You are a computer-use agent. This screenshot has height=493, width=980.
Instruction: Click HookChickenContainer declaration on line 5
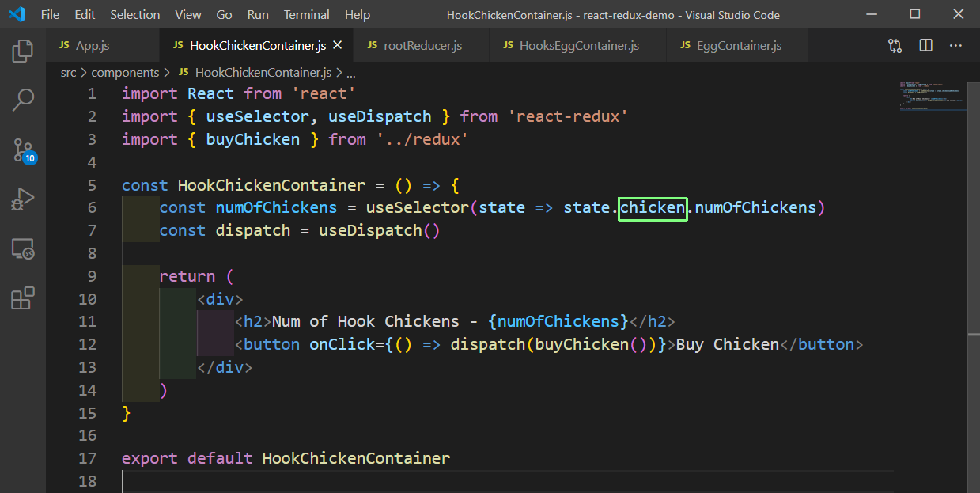pos(271,185)
